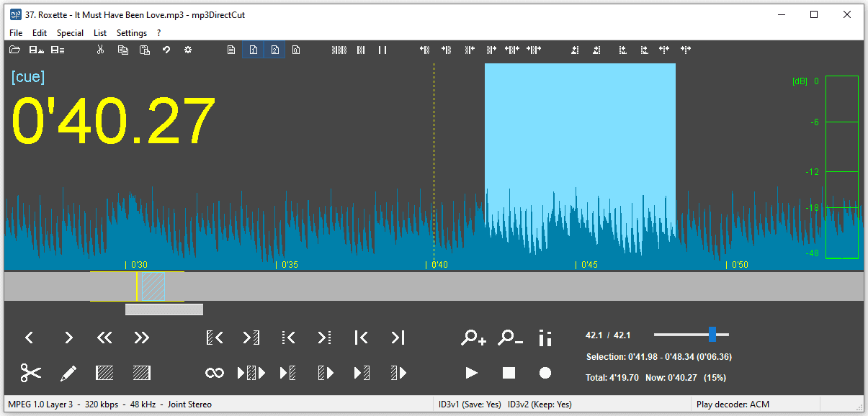Click the first left-arrow selection-edge toolbar icon

click(425, 50)
